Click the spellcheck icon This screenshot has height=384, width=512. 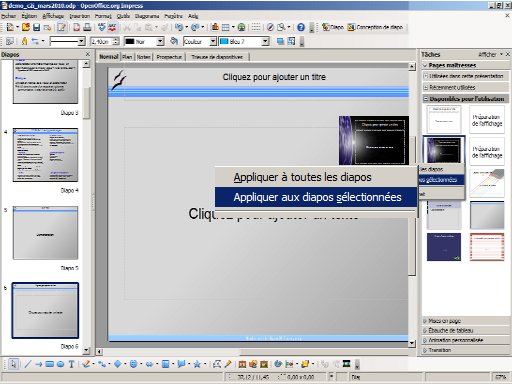(x=102, y=27)
